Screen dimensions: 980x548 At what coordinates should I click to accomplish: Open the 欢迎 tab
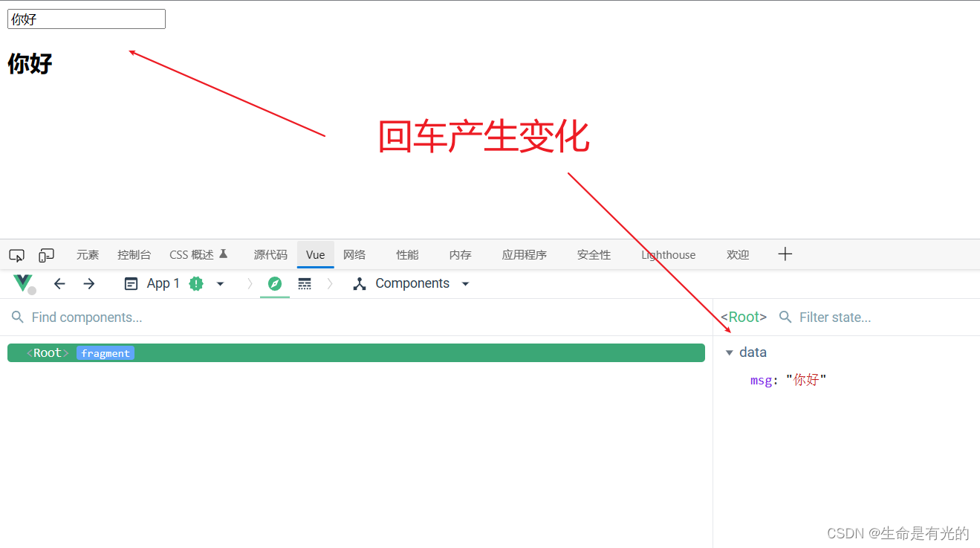coord(738,255)
